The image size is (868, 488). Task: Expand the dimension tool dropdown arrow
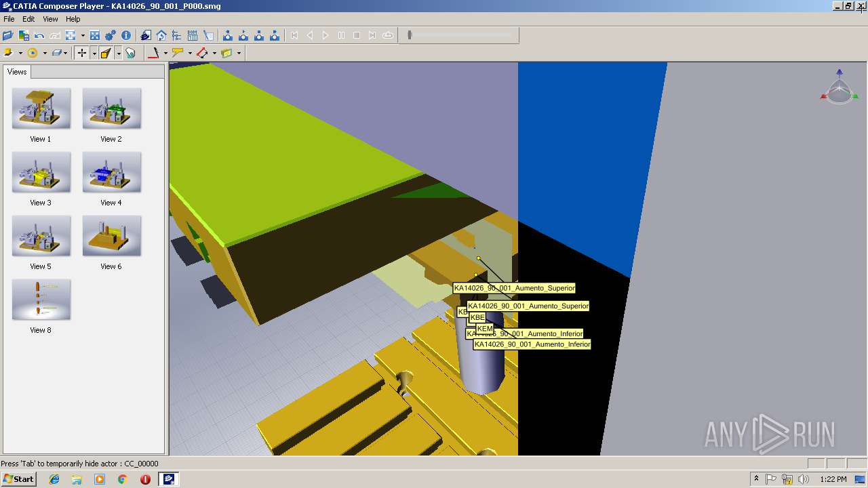[214, 53]
